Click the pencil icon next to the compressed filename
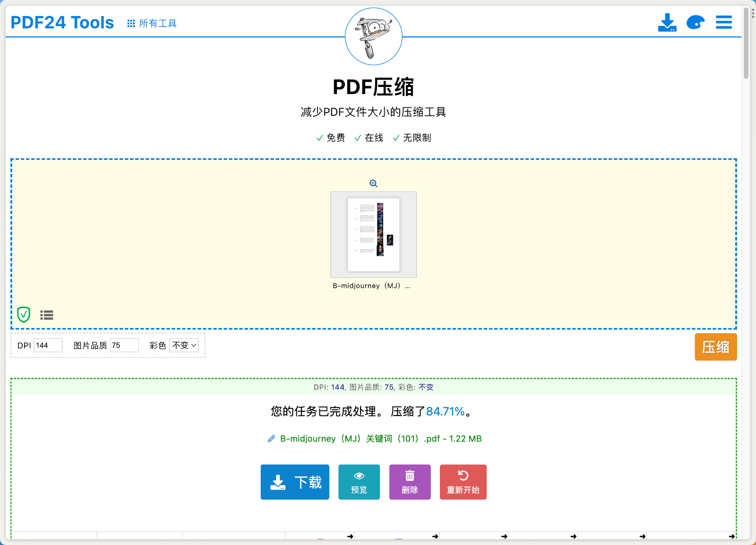Viewport: 756px width, 545px height. point(271,438)
